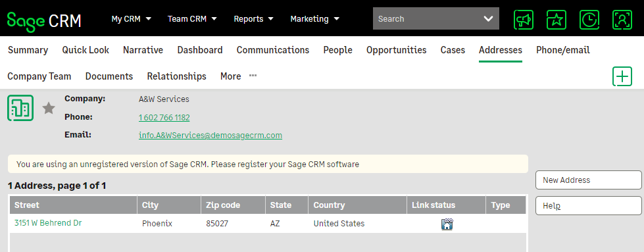Viewport: 644px width, 252px height.
Task: Click the Help button
Action: 589,205
